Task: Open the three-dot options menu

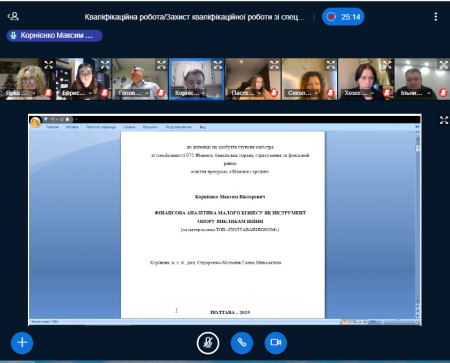Action: [x=436, y=17]
